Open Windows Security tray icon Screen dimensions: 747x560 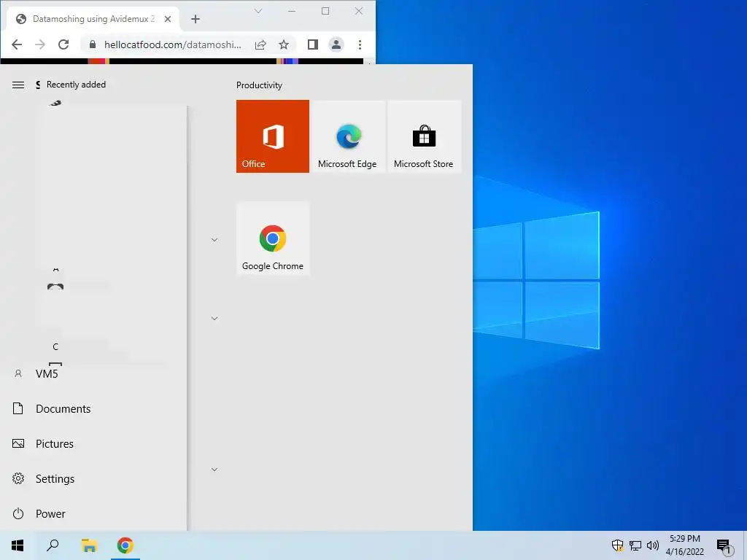[x=617, y=545]
